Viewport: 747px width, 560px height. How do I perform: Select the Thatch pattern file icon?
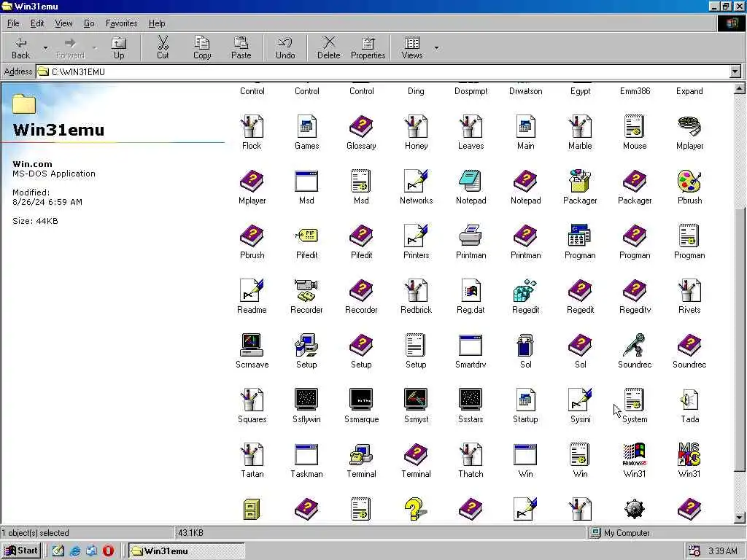click(x=471, y=455)
